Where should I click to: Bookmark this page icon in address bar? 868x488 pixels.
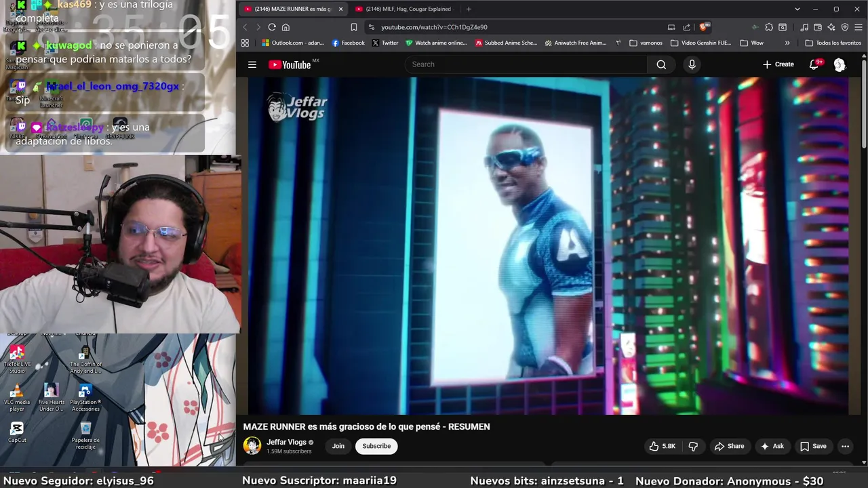click(353, 27)
